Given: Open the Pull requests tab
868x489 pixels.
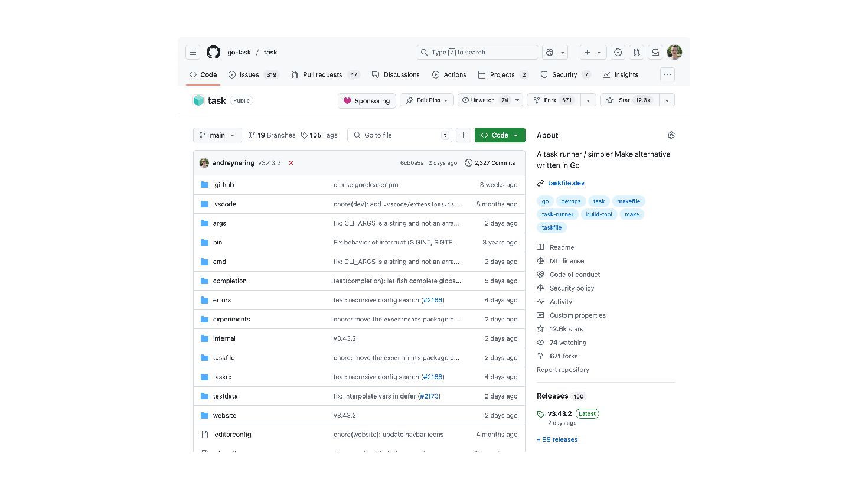Looking at the screenshot, I should point(325,74).
